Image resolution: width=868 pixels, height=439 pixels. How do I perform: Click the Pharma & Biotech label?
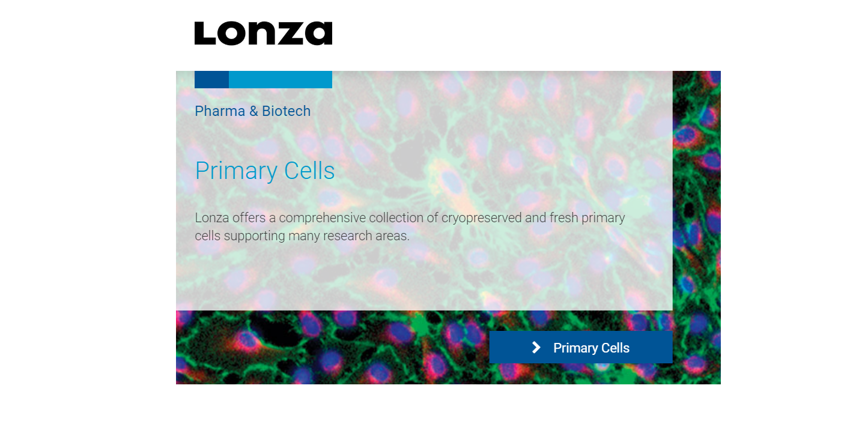tap(252, 111)
